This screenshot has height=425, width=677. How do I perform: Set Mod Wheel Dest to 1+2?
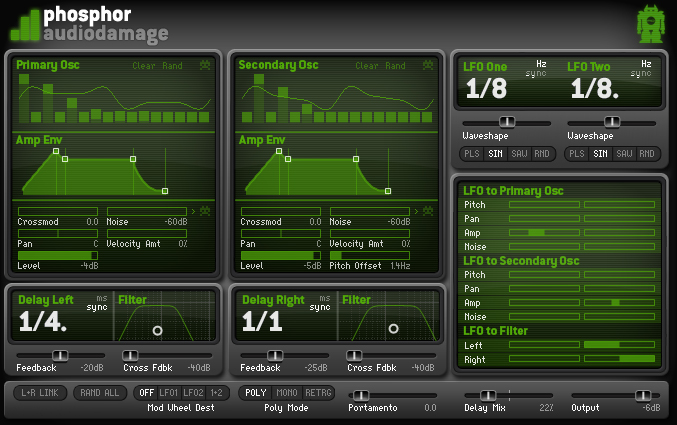click(x=216, y=393)
